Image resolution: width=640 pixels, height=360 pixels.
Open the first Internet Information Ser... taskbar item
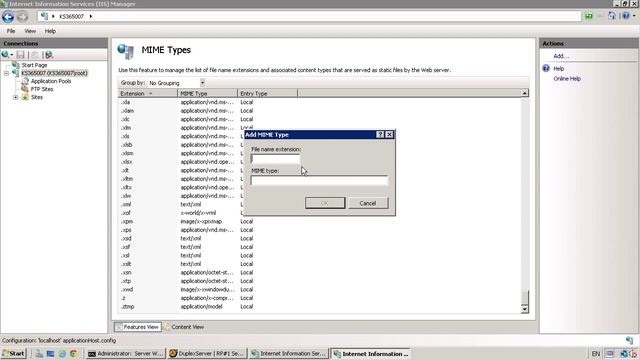coord(288,353)
